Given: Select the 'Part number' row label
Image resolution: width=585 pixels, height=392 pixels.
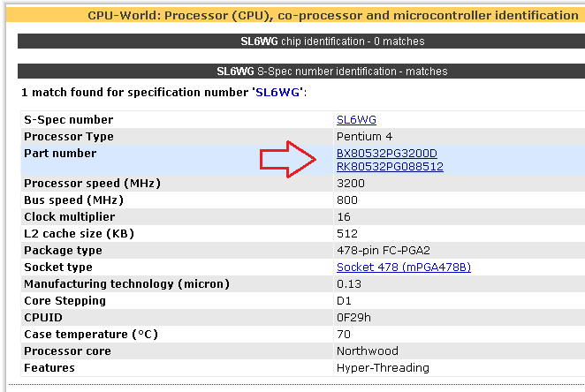Looking at the screenshot, I should click(x=60, y=153).
